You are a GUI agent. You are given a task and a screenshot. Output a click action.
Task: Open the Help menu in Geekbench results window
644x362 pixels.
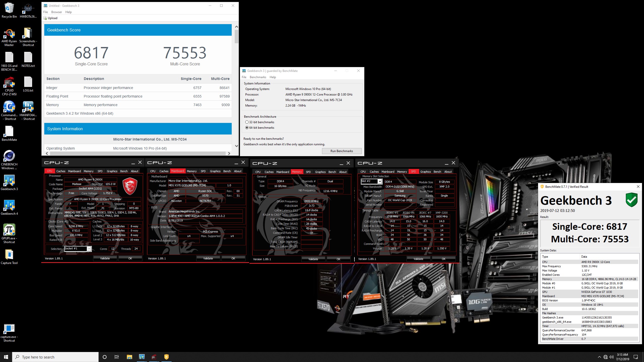[x=68, y=12]
